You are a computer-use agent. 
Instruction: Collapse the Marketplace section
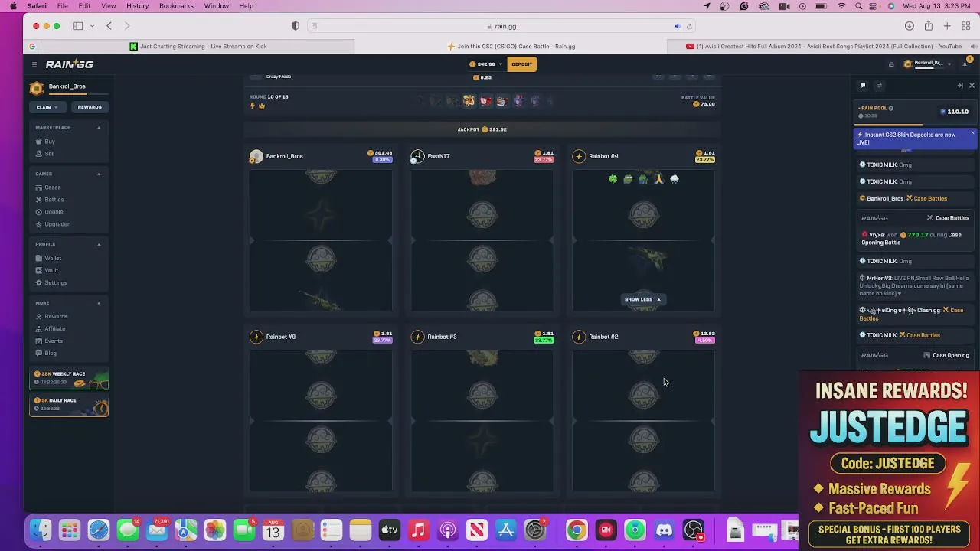[x=99, y=128]
